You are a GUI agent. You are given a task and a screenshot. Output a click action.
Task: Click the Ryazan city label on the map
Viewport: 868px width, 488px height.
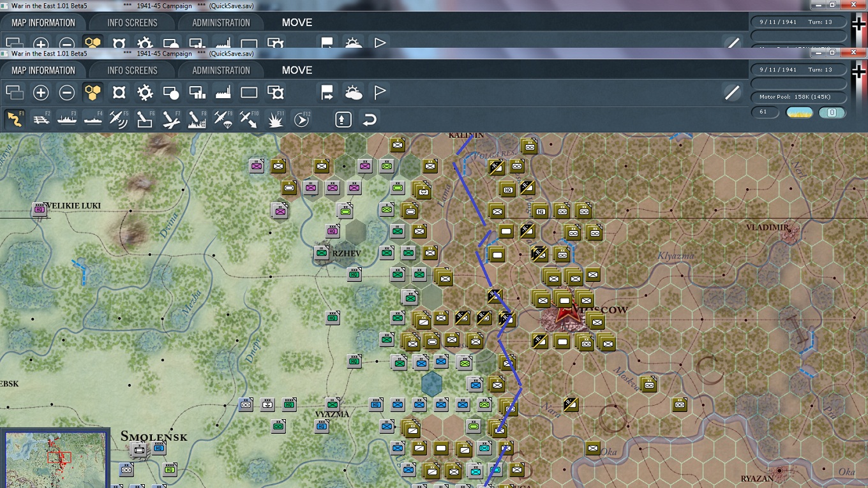[757, 478]
